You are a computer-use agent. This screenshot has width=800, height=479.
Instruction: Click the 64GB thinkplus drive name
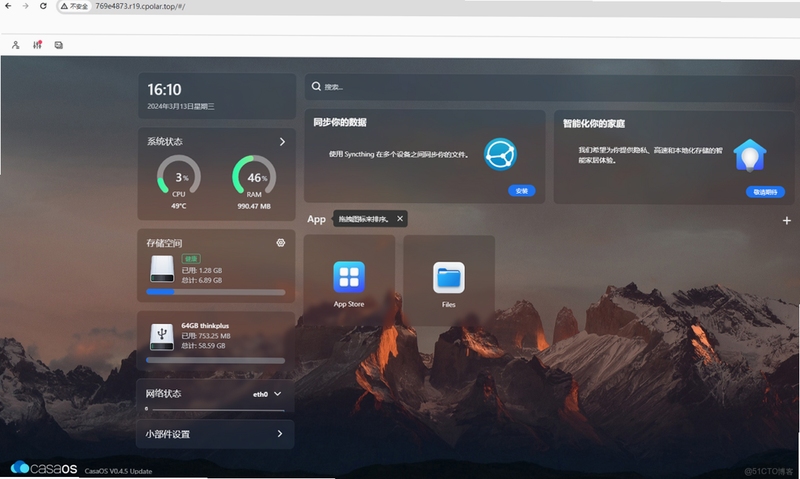pos(205,325)
